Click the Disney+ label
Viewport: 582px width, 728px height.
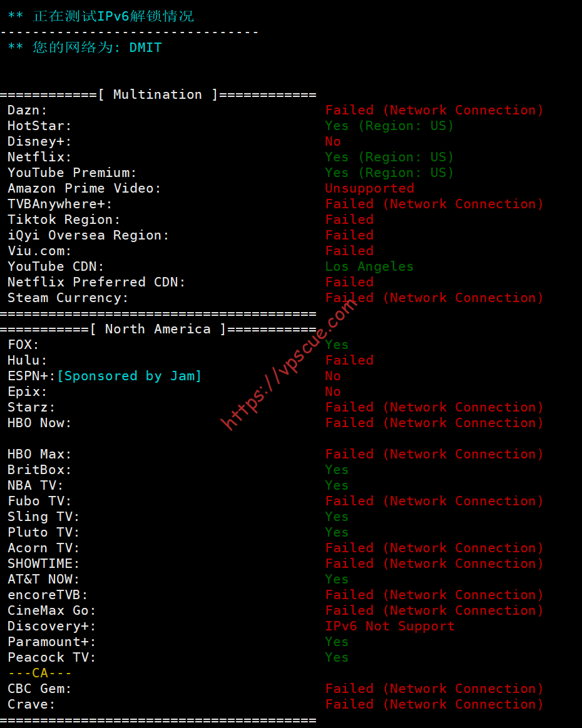tap(39, 141)
